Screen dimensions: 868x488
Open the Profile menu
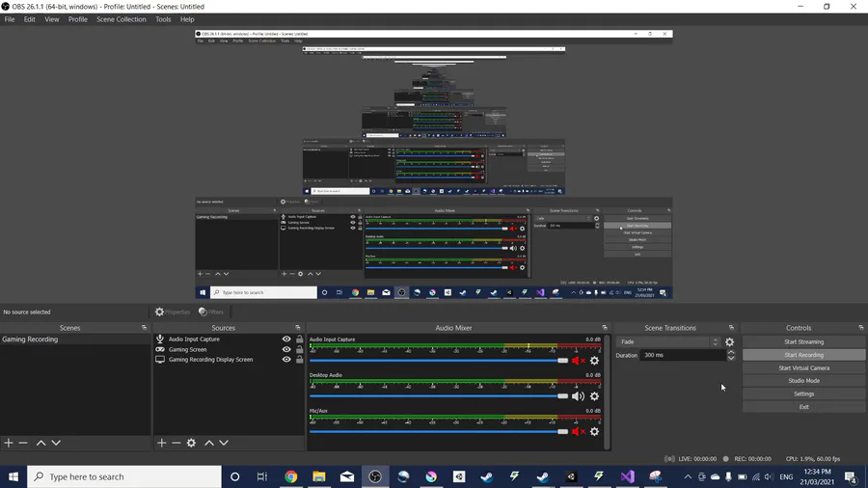tap(77, 19)
